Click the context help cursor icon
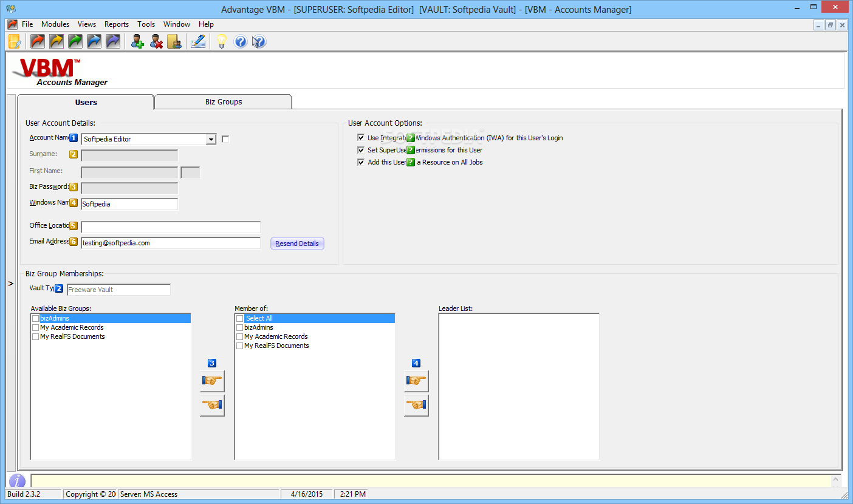The width and height of the screenshot is (853, 504). [x=259, y=41]
